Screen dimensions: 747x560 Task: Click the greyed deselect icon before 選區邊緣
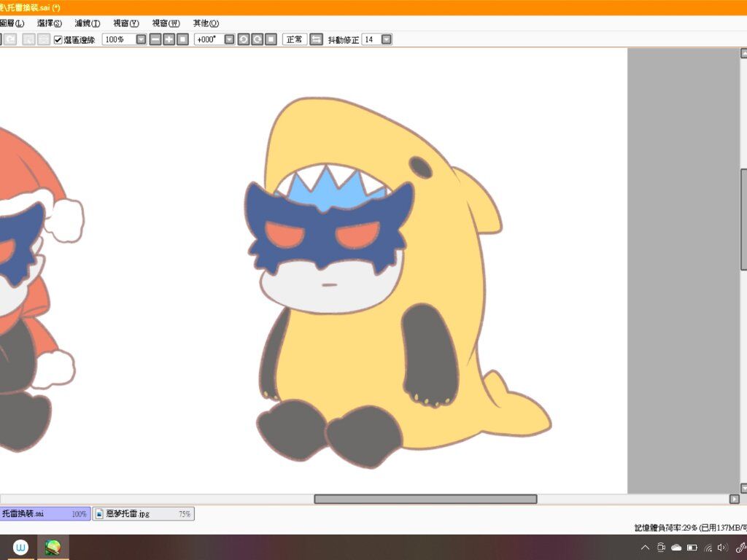point(29,39)
